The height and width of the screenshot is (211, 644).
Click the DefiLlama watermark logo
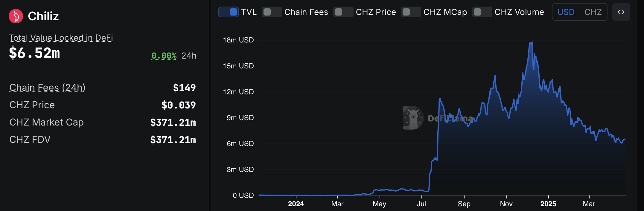[413, 118]
